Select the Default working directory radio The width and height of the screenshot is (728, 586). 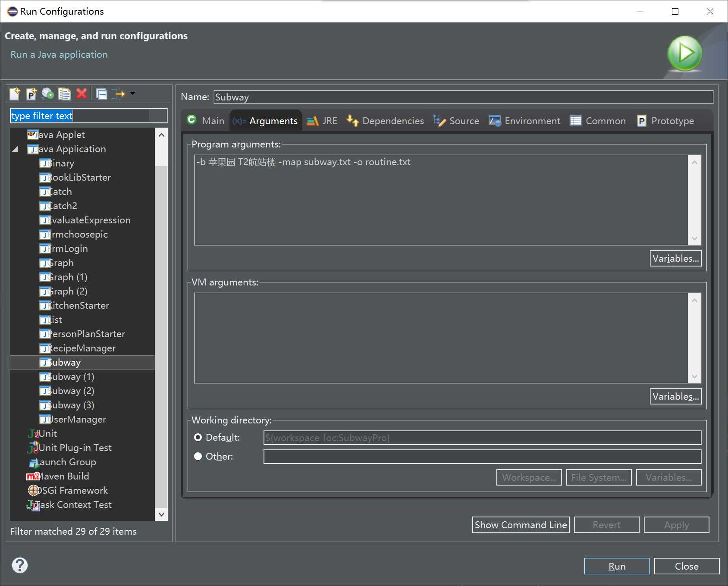tap(198, 438)
